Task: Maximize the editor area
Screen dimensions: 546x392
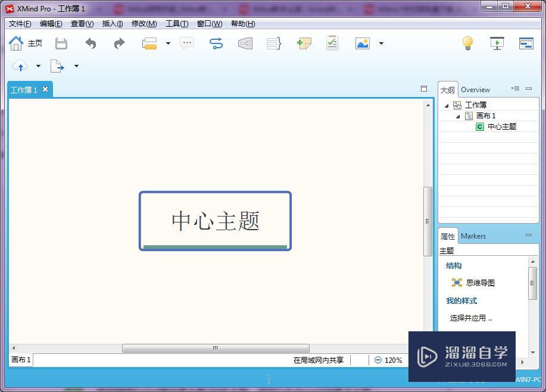Action: click(424, 89)
